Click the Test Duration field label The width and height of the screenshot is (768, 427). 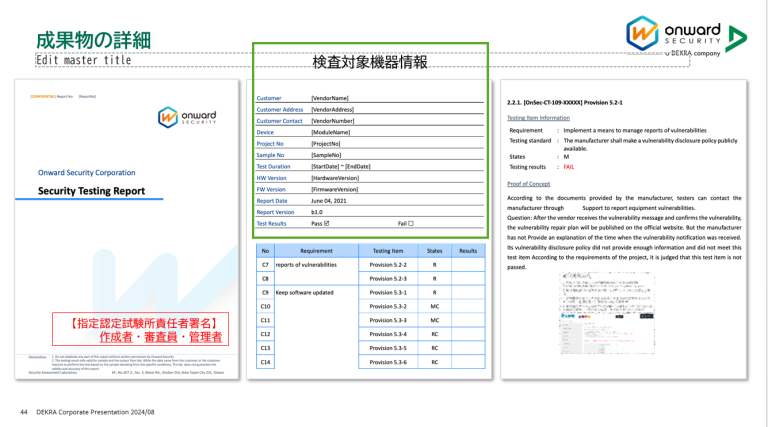pos(273,166)
